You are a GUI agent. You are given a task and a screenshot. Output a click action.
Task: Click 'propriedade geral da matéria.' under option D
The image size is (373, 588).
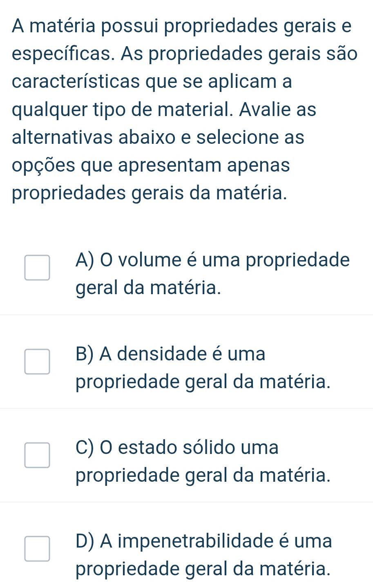(203, 569)
